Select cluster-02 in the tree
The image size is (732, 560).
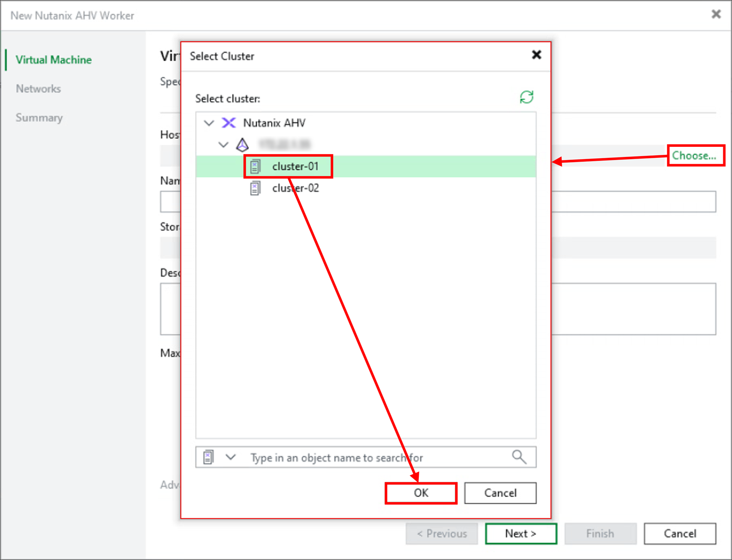click(295, 188)
